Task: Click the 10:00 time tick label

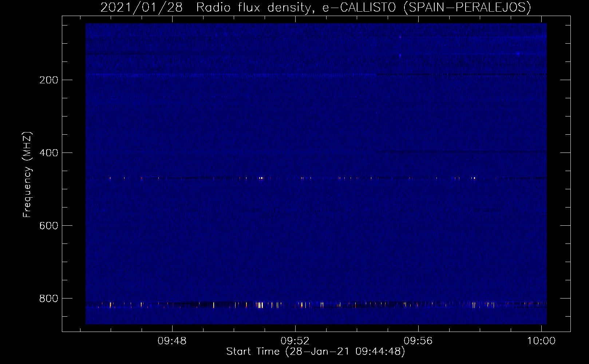Action: 541,341
